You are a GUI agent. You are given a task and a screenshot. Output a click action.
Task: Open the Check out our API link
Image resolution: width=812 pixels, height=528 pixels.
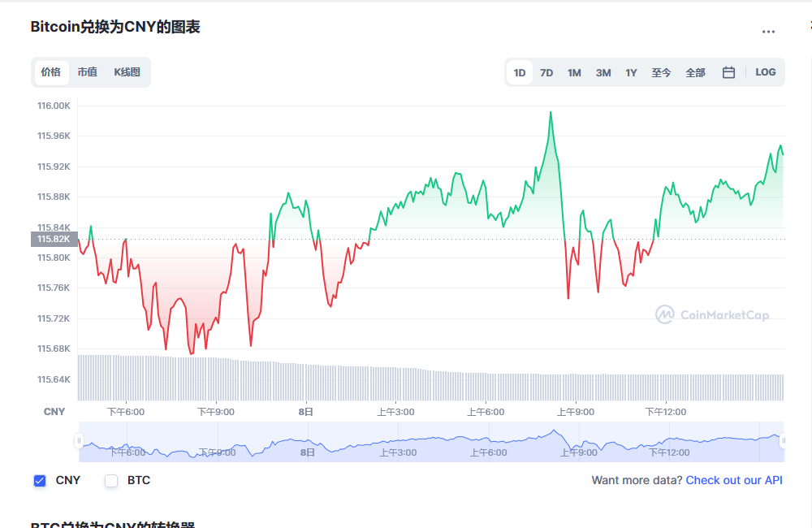click(734, 480)
